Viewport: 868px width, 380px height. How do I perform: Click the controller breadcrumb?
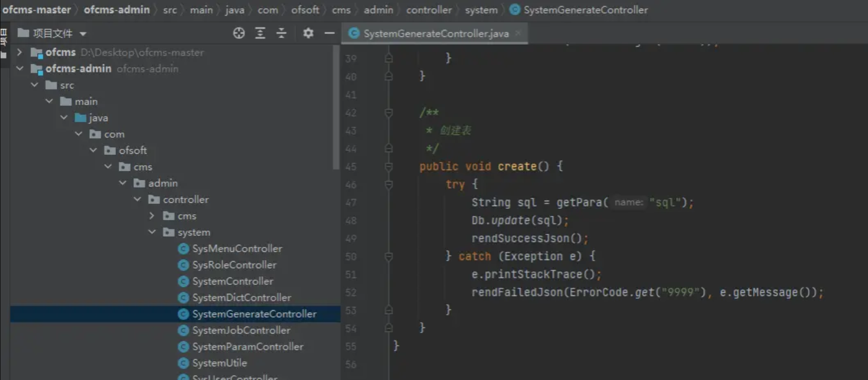429,10
